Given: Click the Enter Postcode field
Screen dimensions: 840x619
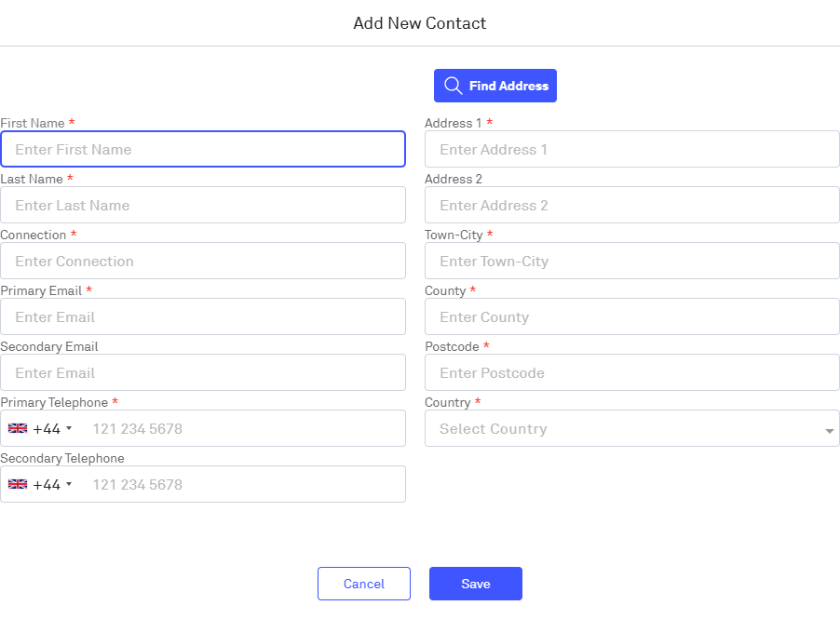Looking at the screenshot, I should [631, 372].
